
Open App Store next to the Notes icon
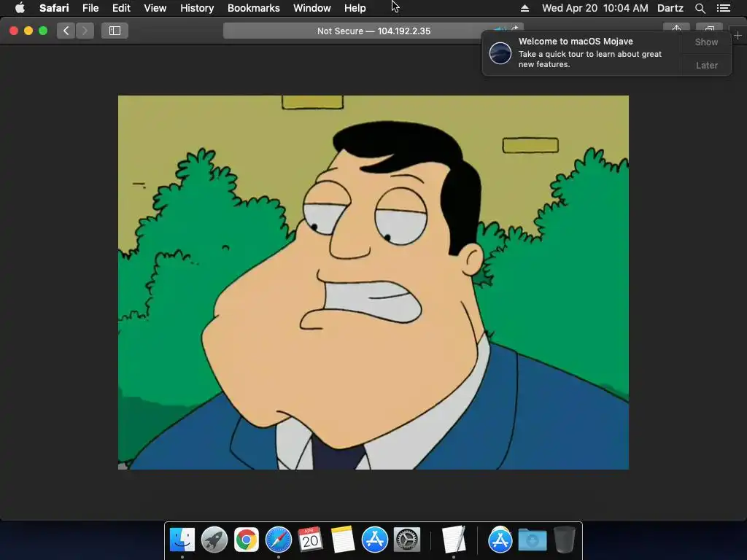(374, 540)
